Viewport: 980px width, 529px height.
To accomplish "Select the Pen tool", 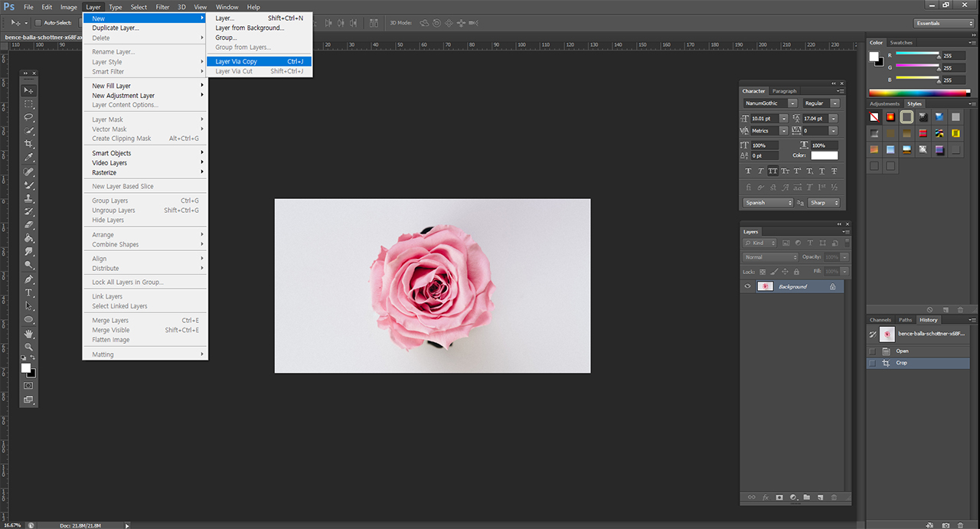I will click(29, 279).
